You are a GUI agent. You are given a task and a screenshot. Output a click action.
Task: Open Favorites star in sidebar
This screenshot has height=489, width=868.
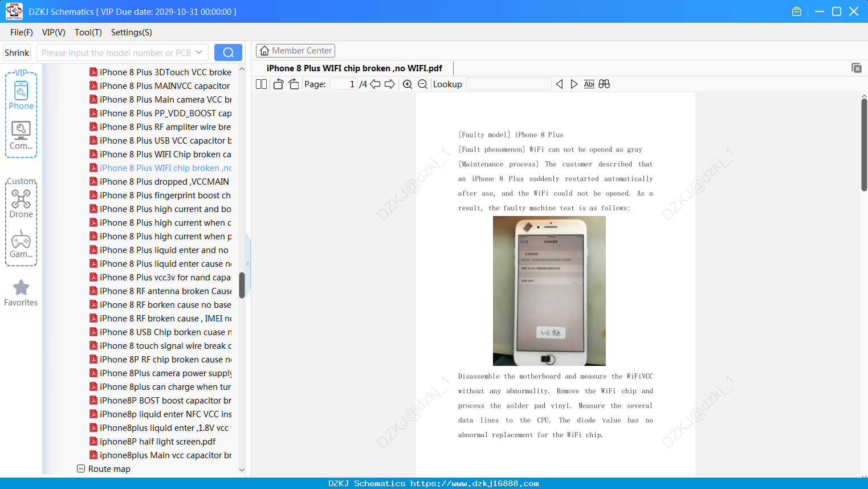[x=21, y=293]
